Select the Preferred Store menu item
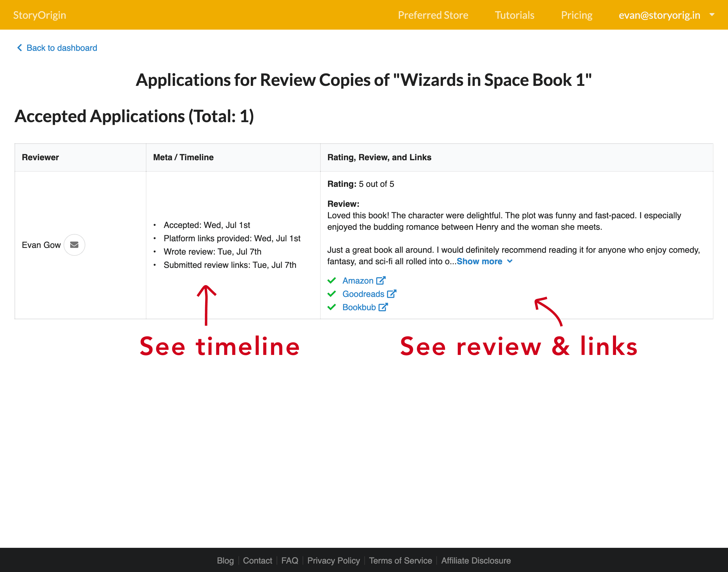This screenshot has height=572, width=728. 433,15
